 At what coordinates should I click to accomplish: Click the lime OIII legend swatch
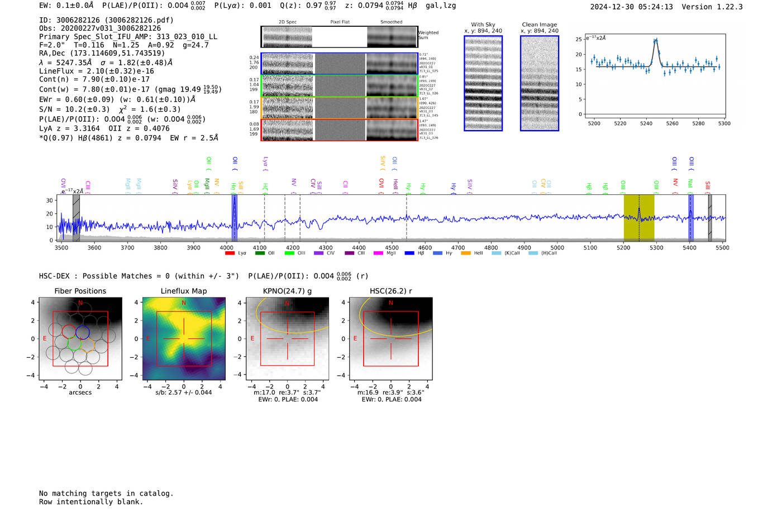pos(289,253)
